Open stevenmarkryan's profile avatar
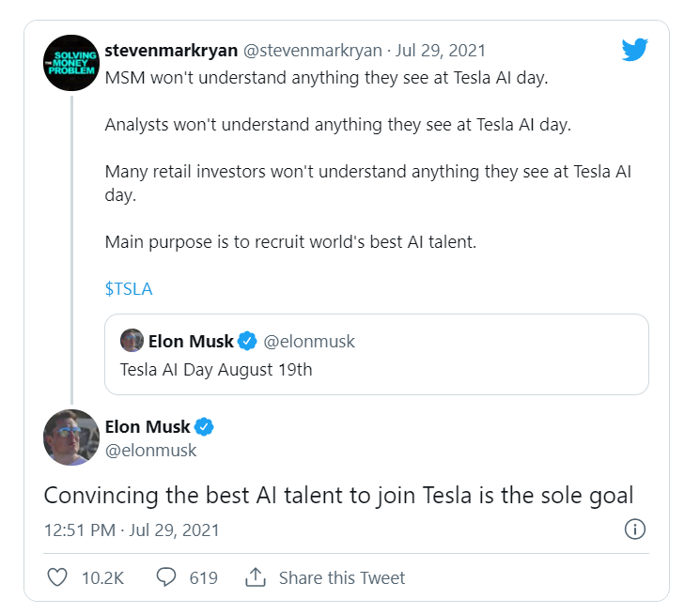Image resolution: width=700 pixels, height=614 pixels. pos(71,63)
